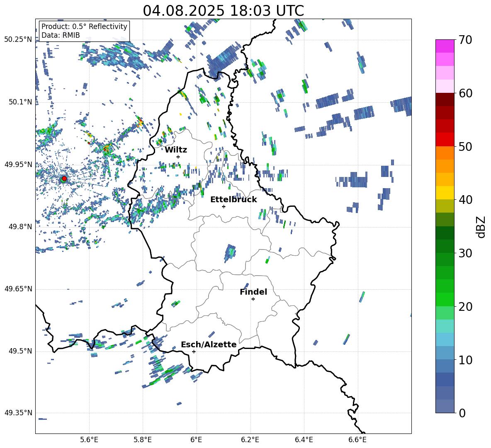Click the grayish-blue colorbar segment just above 0 dBZ
The height and width of the screenshot is (448, 491).
[445, 406]
